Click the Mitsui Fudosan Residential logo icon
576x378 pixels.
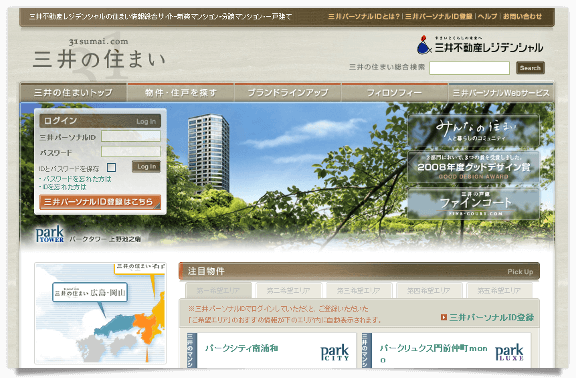click(424, 45)
